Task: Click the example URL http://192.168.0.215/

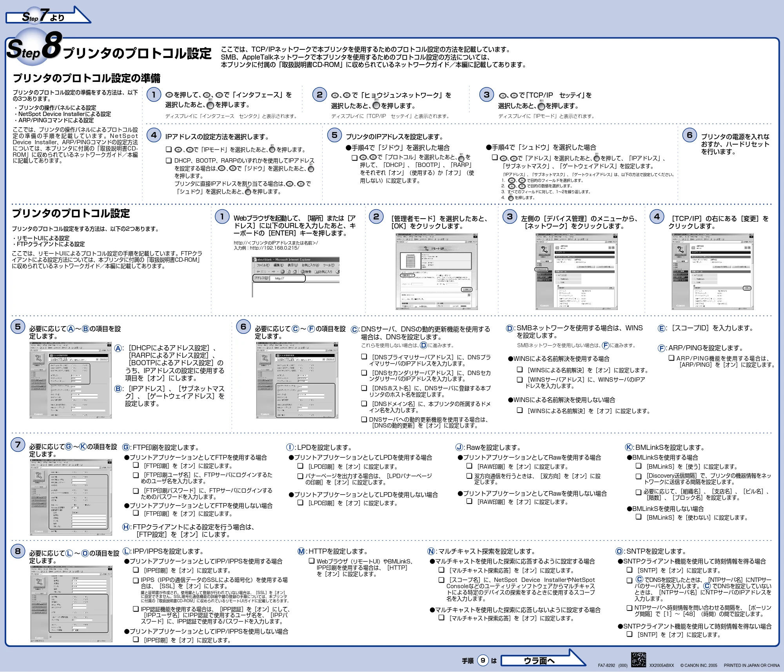Action: (x=274, y=248)
